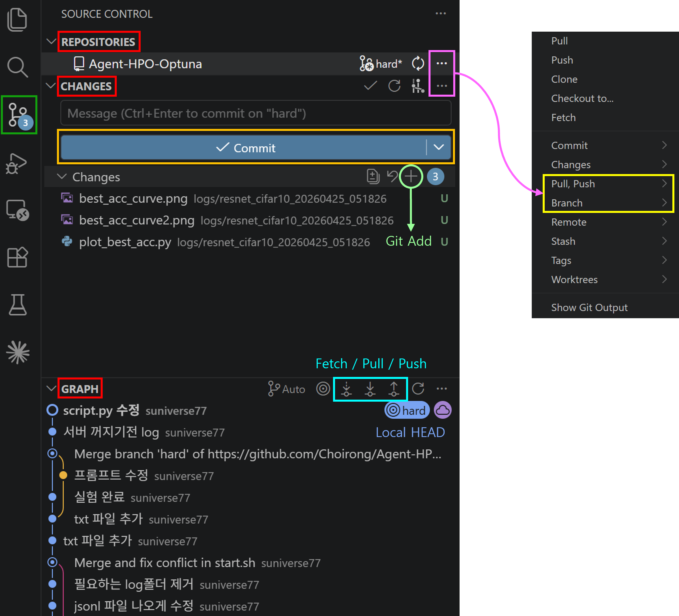
Task: Open the Source Control views ellipsis menu
Action: pyautogui.click(x=441, y=14)
